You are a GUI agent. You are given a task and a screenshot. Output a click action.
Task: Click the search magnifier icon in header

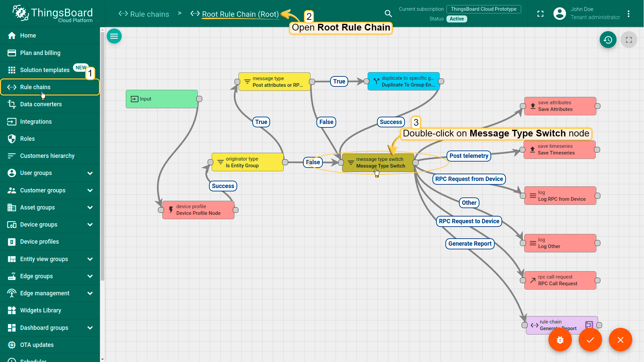[x=388, y=14]
